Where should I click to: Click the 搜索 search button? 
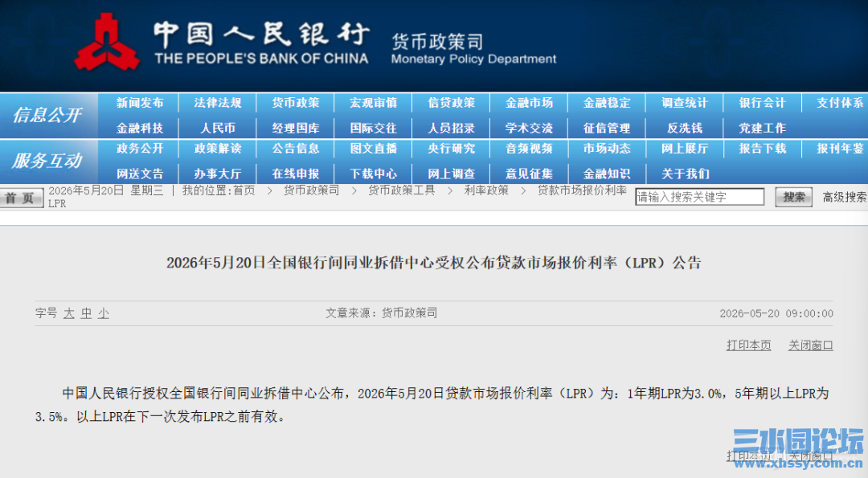coord(793,197)
